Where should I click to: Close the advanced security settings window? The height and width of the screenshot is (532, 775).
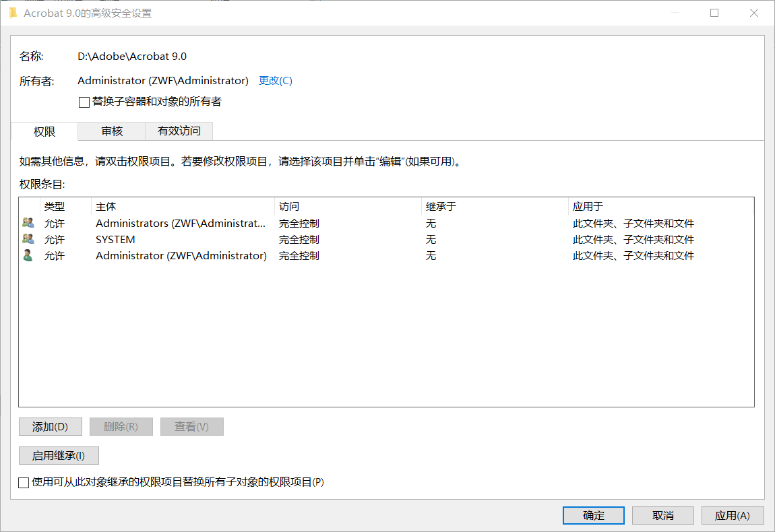[x=753, y=13]
